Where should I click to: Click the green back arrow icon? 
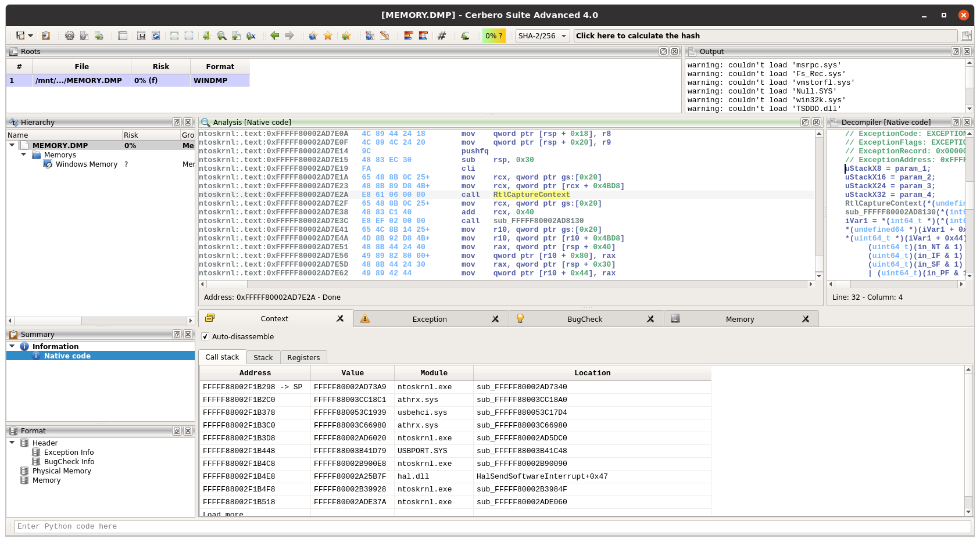pos(275,35)
